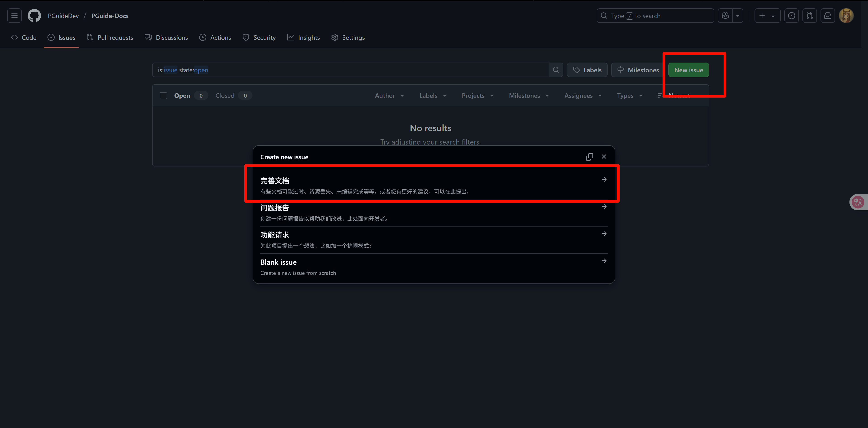
Task: Open the hamburger navigation menu
Action: [14, 16]
